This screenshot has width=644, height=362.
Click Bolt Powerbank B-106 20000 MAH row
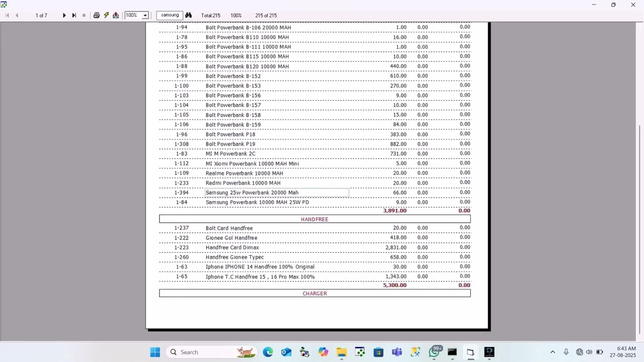click(x=248, y=28)
